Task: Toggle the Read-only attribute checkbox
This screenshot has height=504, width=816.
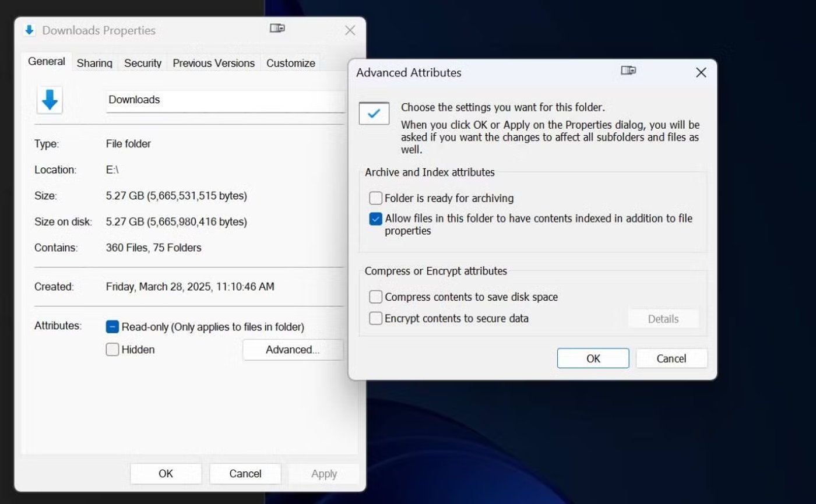Action: [112, 327]
